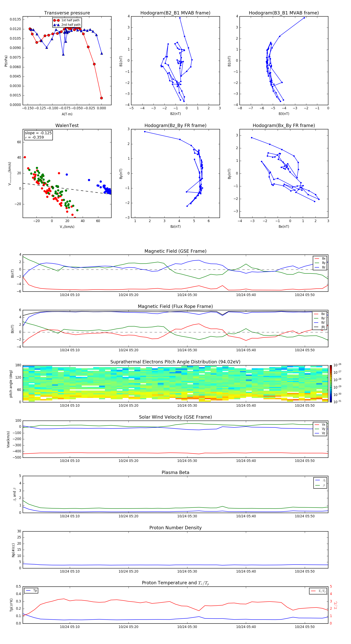Click the 'Proton Number Density' title
Image resolution: width=351 pixels, height=644 pixels.
click(175, 528)
